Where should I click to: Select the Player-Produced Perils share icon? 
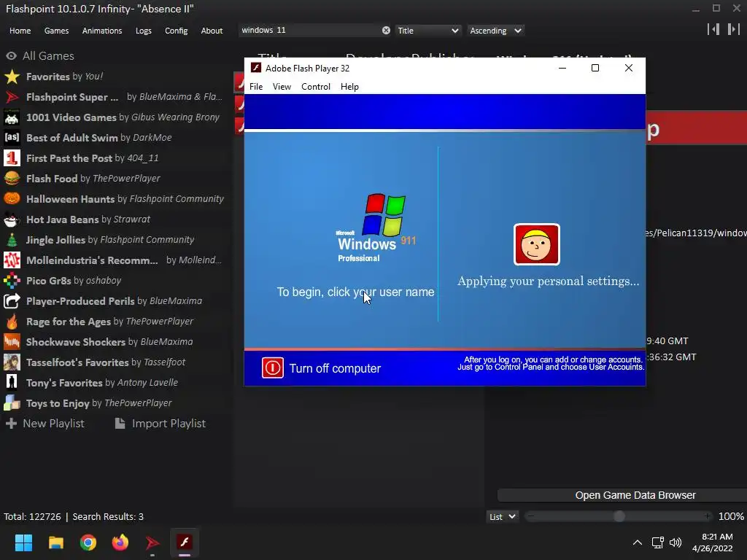(x=12, y=301)
